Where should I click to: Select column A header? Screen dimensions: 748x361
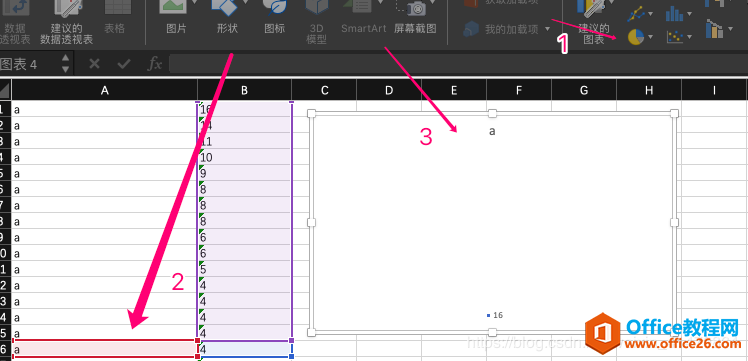104,90
